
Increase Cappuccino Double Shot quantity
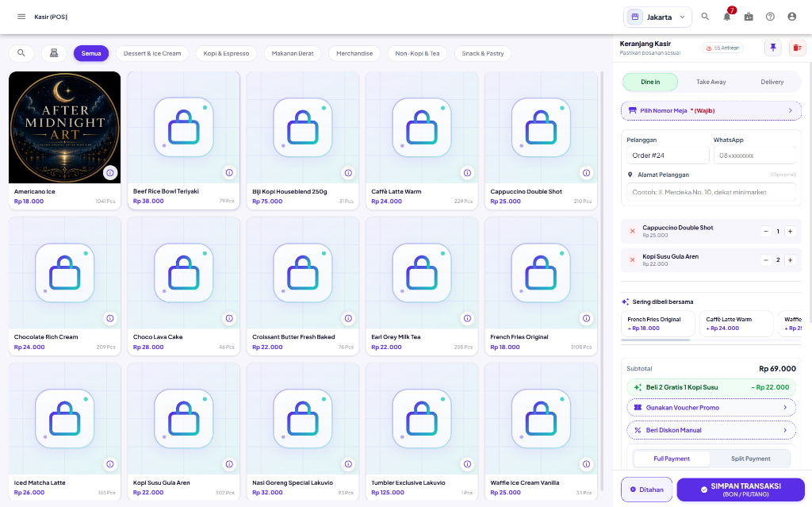coord(791,231)
